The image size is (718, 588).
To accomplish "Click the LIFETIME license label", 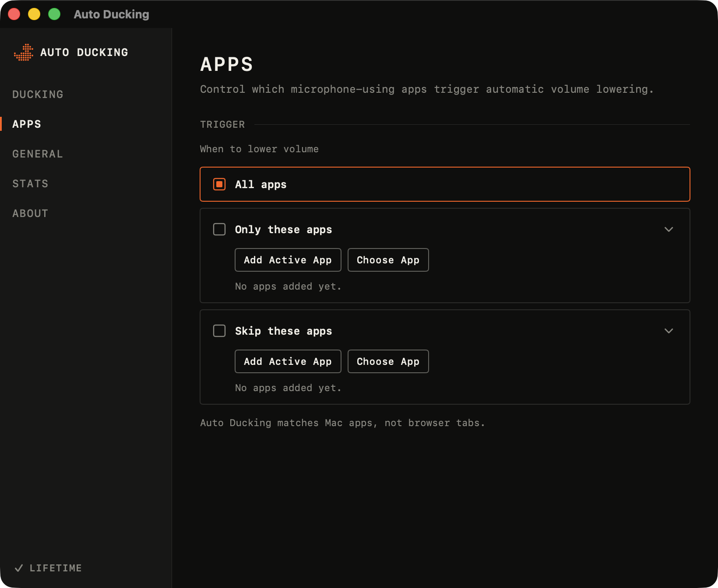I will (x=56, y=568).
